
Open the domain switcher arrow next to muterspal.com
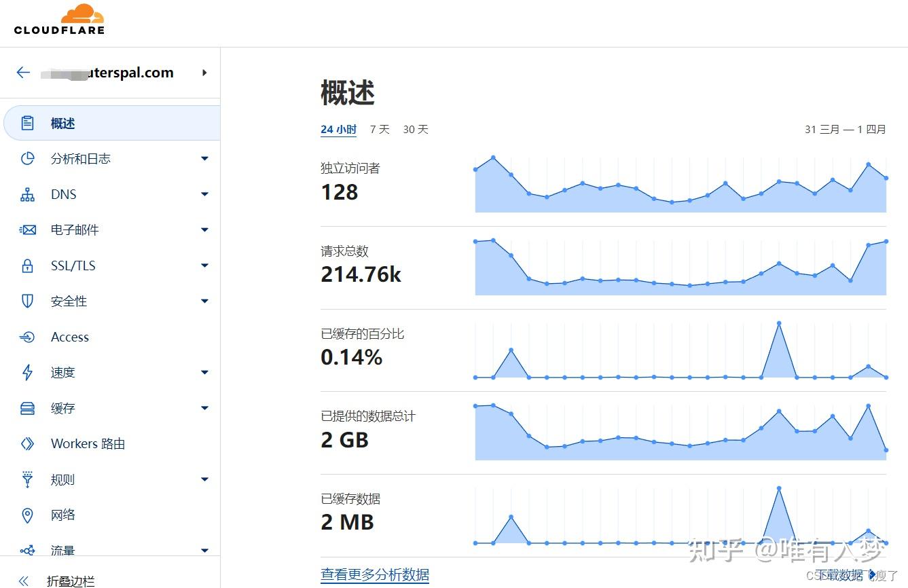coord(204,73)
